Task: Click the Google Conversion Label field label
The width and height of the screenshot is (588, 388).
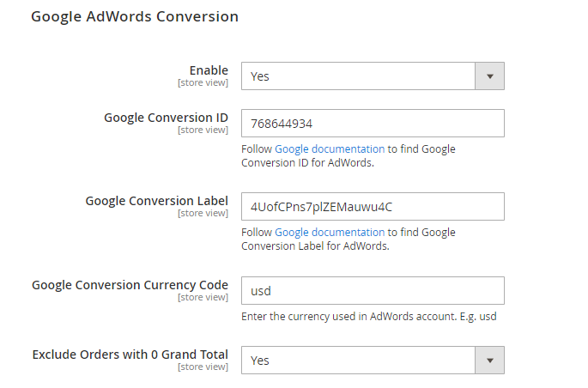Action: pos(157,201)
